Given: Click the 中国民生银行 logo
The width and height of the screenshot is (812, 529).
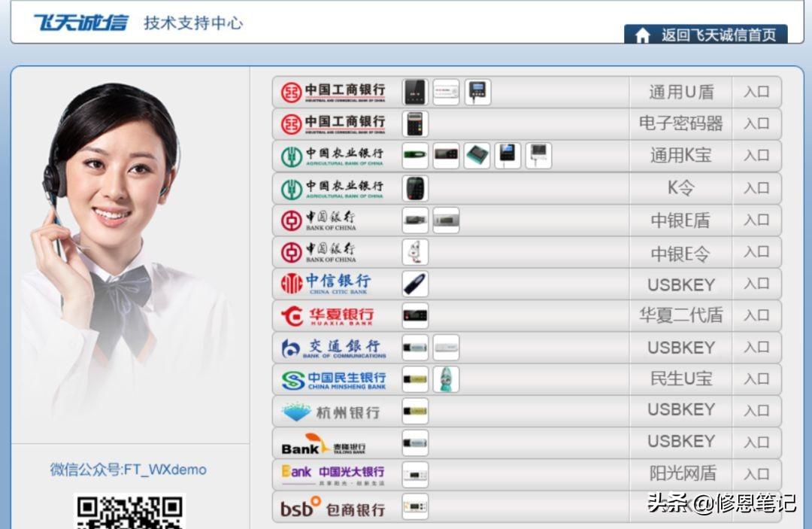Looking at the screenshot, I should 331,379.
